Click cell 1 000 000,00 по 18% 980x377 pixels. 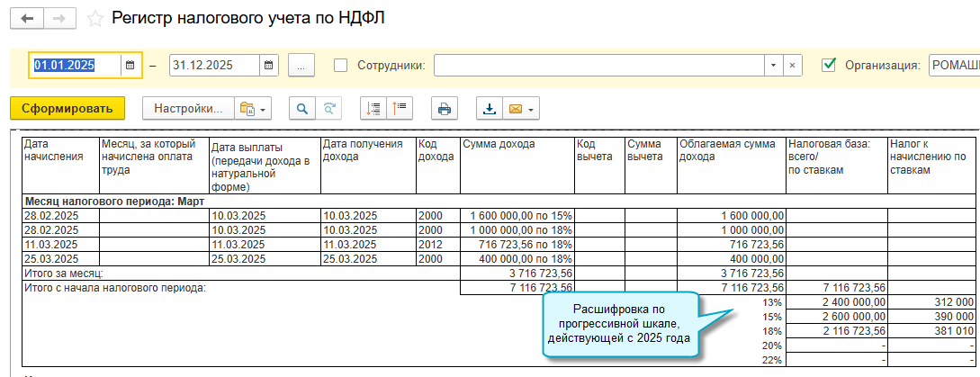517,229
